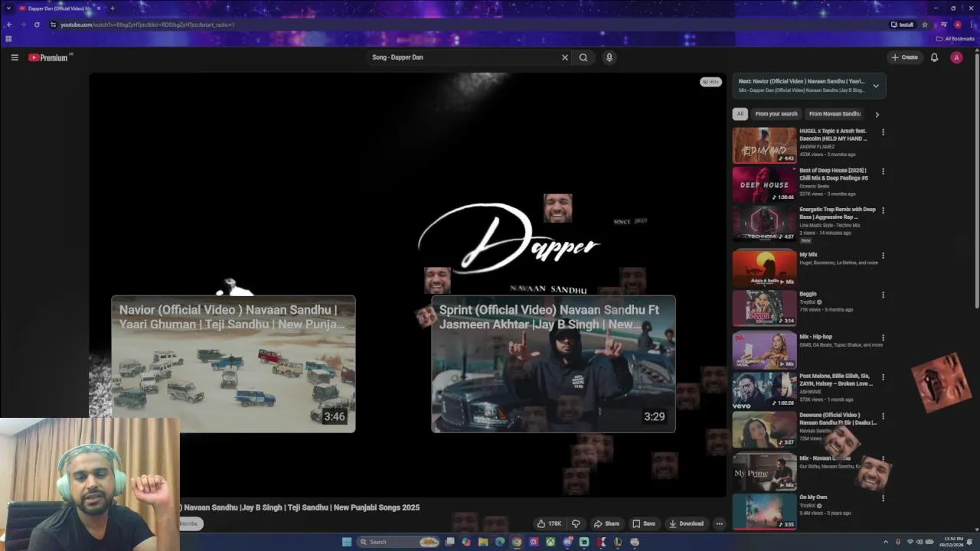
Task: Open options for Energetic Trap Remix video
Action: point(883,210)
